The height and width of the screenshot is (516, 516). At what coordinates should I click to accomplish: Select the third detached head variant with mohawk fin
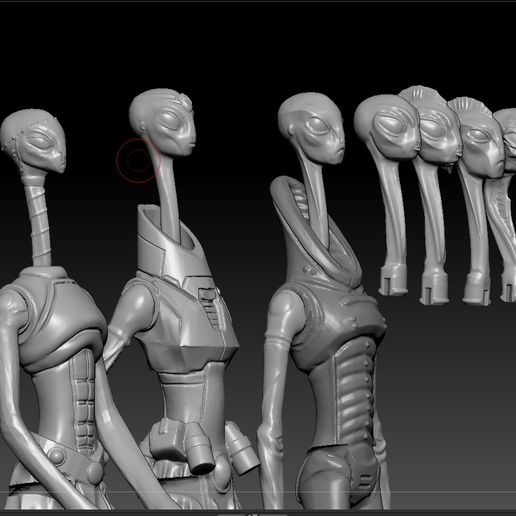[478, 138]
